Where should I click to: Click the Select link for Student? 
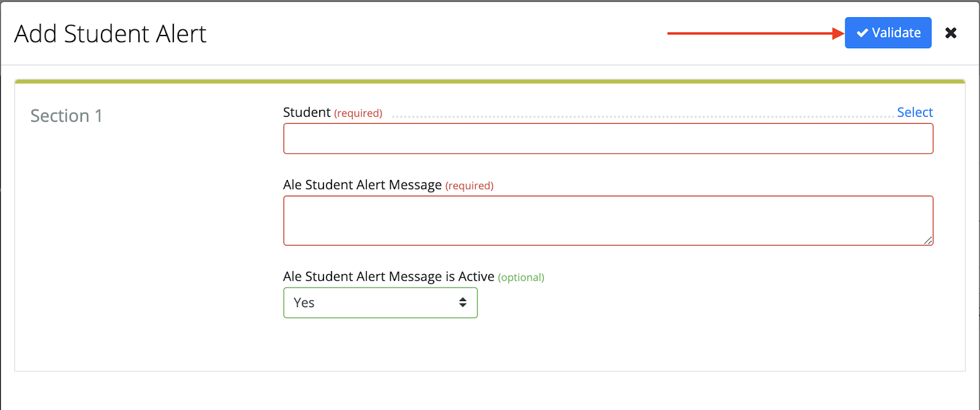pos(914,113)
